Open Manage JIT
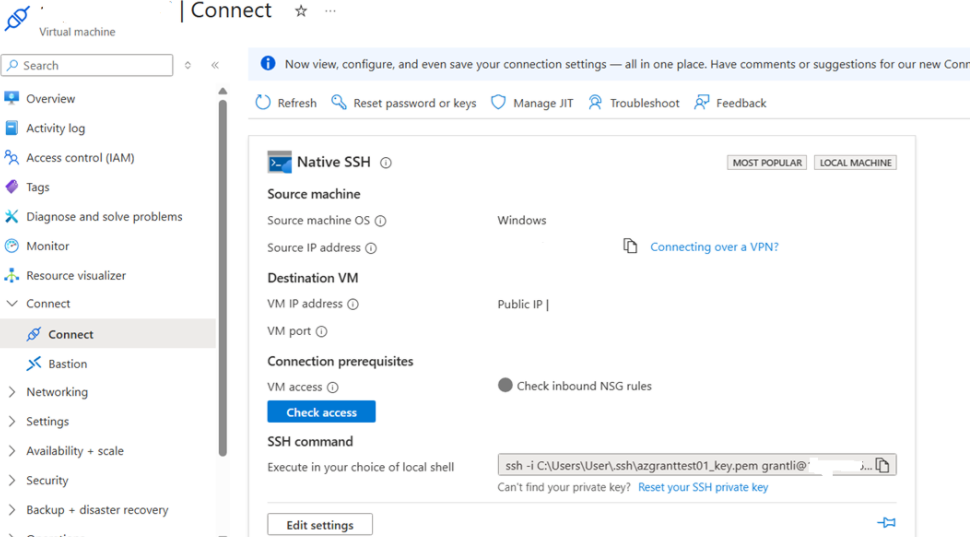The height and width of the screenshot is (537, 970). pos(532,103)
